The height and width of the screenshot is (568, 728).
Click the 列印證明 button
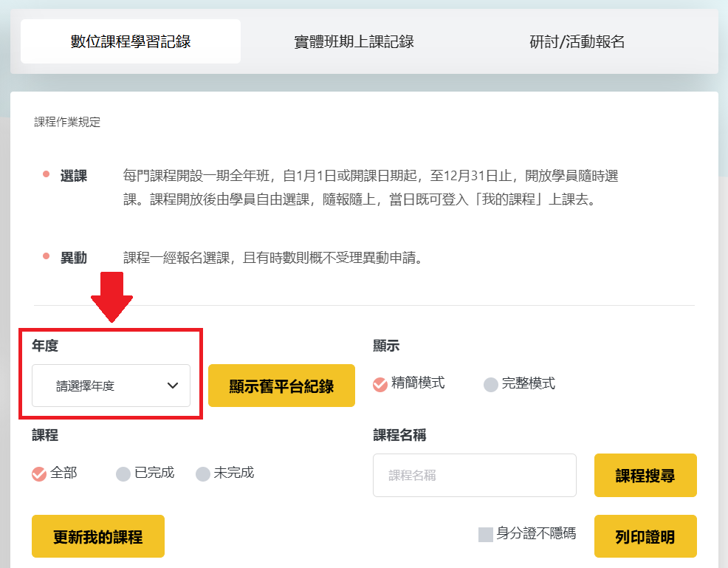coord(645,536)
